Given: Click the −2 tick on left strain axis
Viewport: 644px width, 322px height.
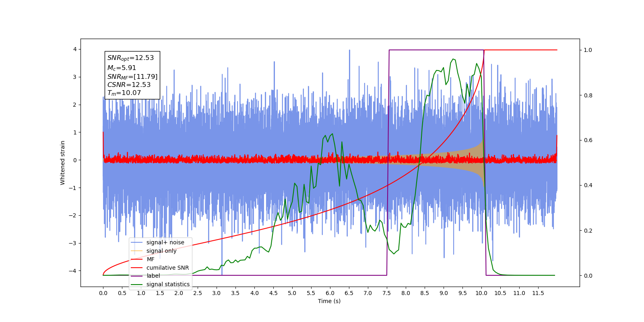Looking at the screenshot, I should [72, 215].
